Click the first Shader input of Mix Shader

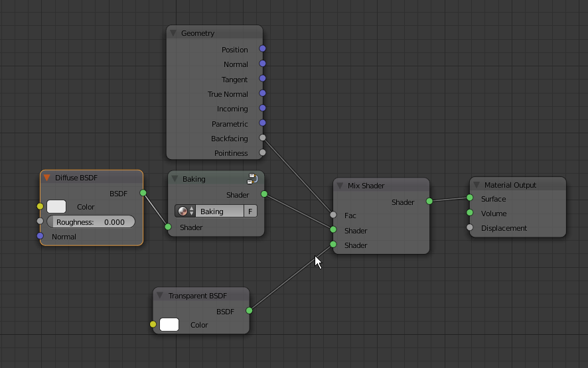(333, 229)
